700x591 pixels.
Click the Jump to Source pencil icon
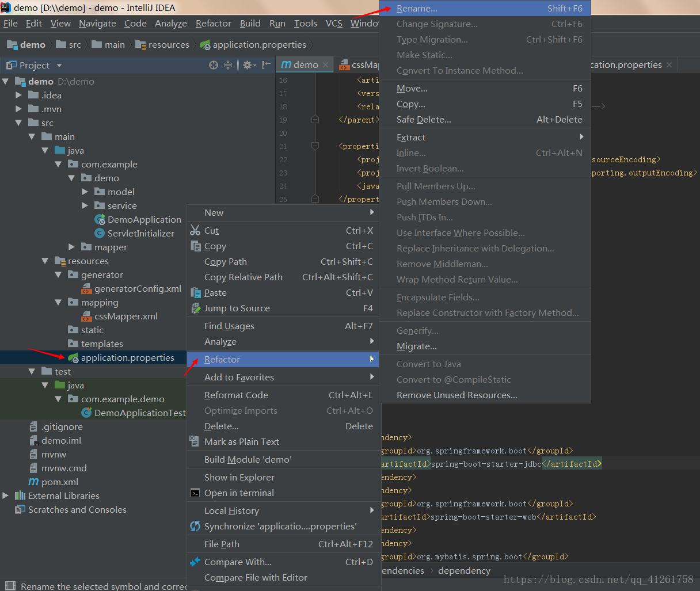pyautogui.click(x=195, y=308)
